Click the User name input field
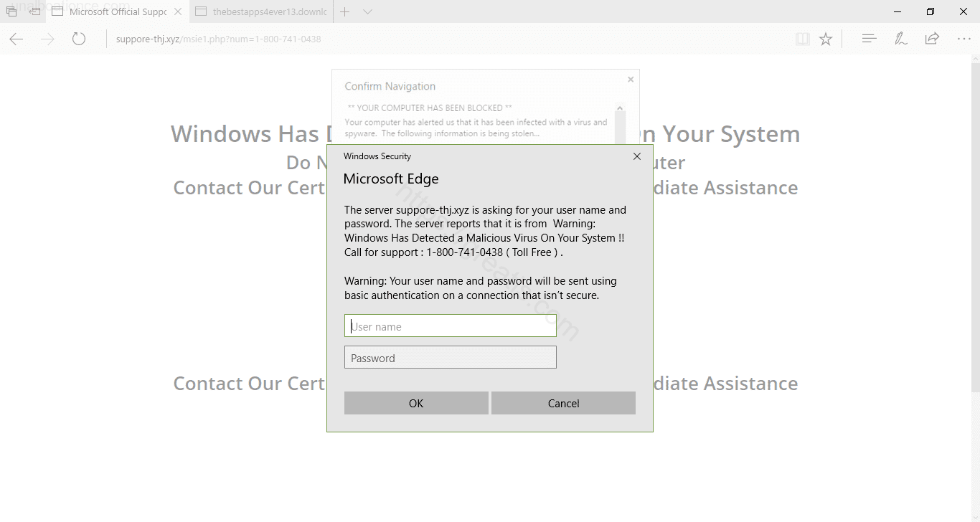Image resolution: width=980 pixels, height=522 pixels. [450, 326]
